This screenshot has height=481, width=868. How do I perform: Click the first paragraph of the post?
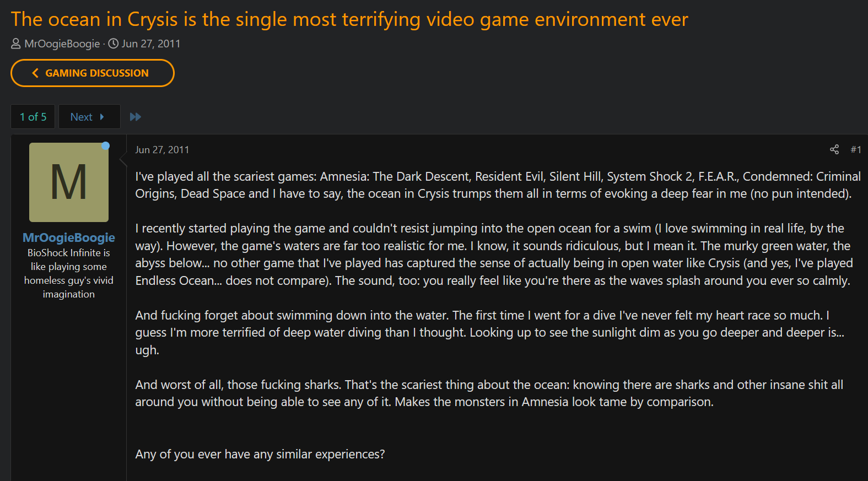(498, 185)
